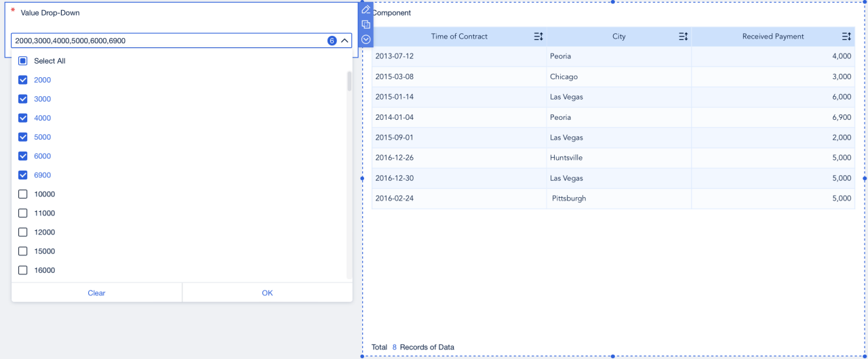Select the 2016-12-26 date cell

(459, 158)
